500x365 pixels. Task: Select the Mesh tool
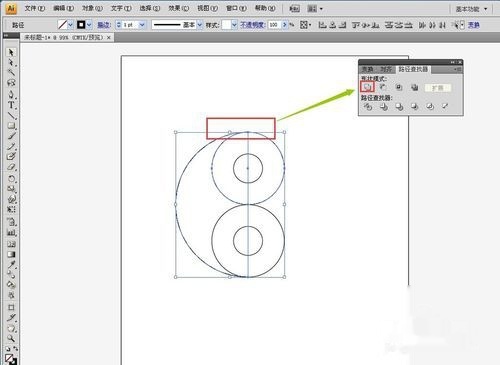pos(11,244)
